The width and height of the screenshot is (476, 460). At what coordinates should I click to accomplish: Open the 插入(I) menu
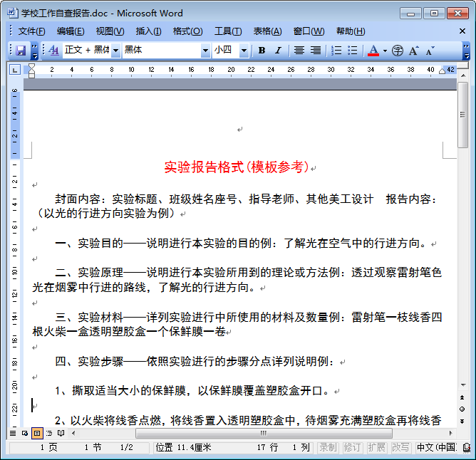[x=148, y=31]
